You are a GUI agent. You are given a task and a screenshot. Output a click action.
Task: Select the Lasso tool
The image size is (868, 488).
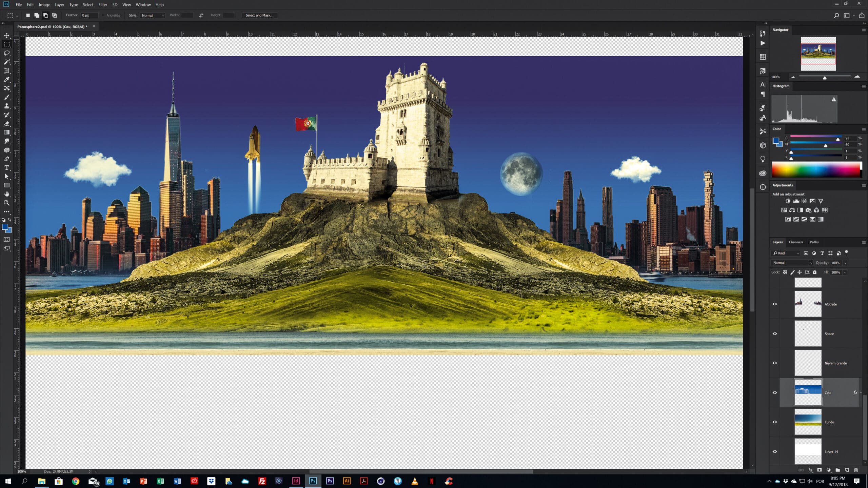(7, 53)
